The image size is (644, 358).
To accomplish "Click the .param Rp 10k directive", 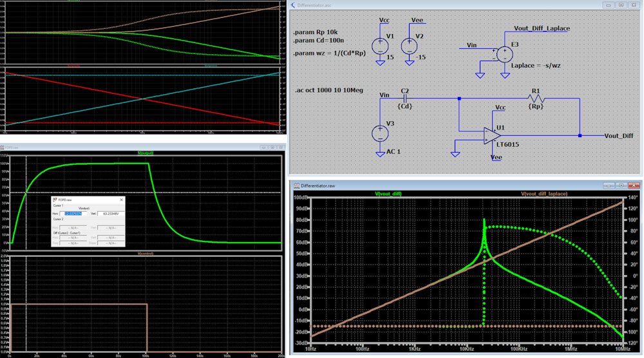I will (x=315, y=32).
